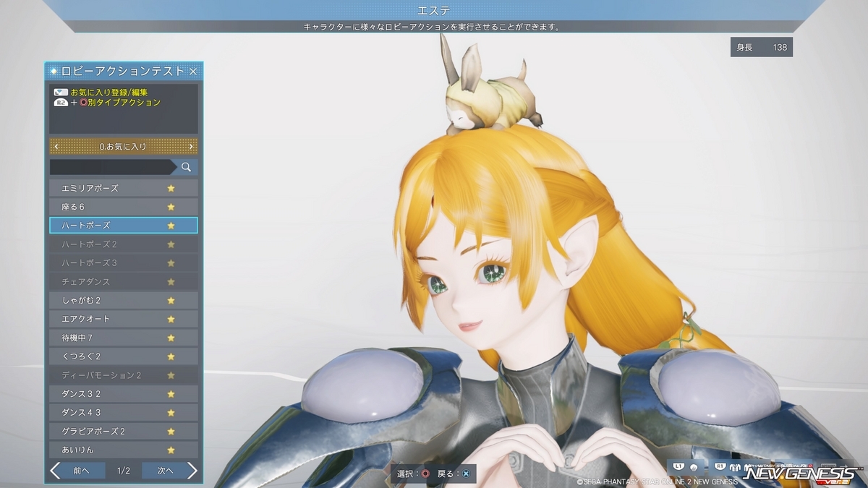This screenshot has width=868, height=488.
Task: Toggle favorite star for エアクオート
Action: [171, 319]
